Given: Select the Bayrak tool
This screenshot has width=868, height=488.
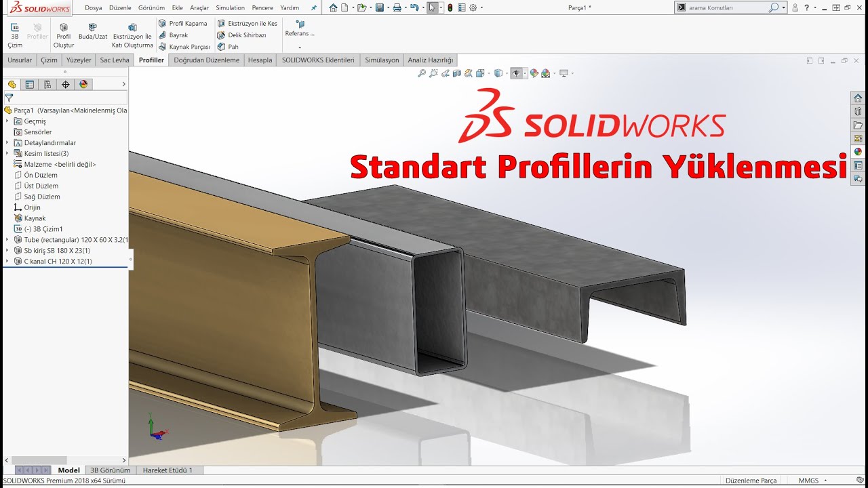Looking at the screenshot, I should [x=174, y=35].
